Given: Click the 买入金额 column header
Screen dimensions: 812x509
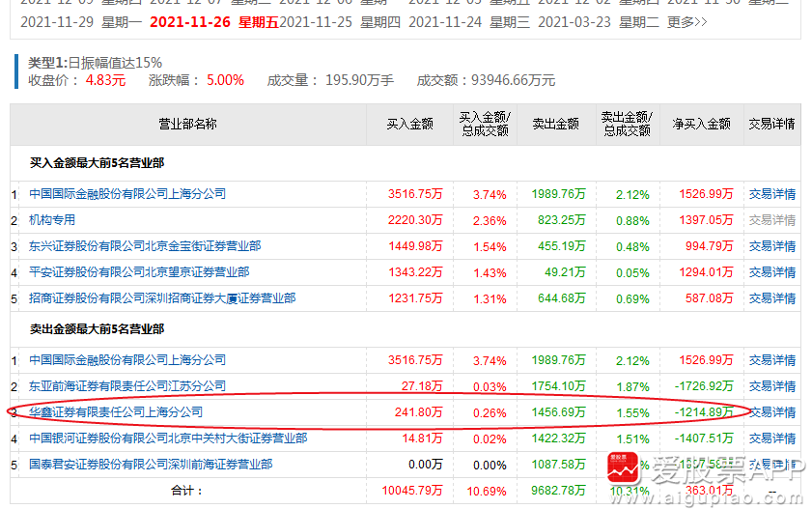Looking at the screenshot, I should pos(409,124).
